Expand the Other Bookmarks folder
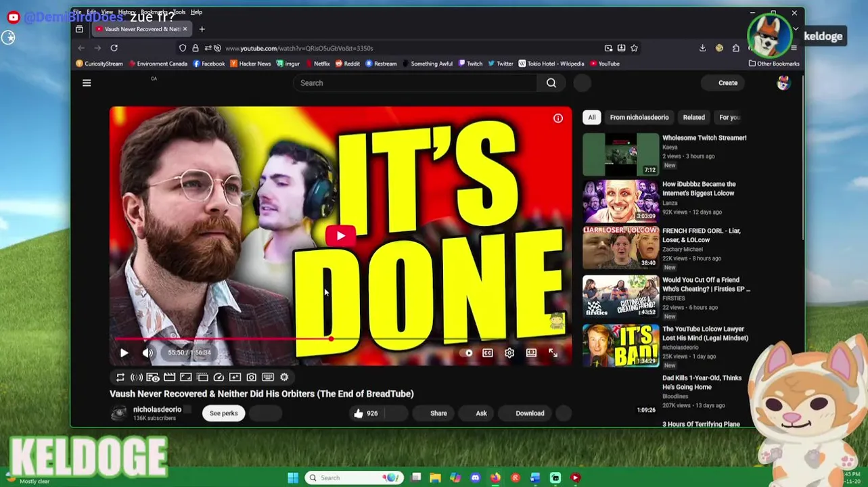The image size is (868, 487). (774, 64)
